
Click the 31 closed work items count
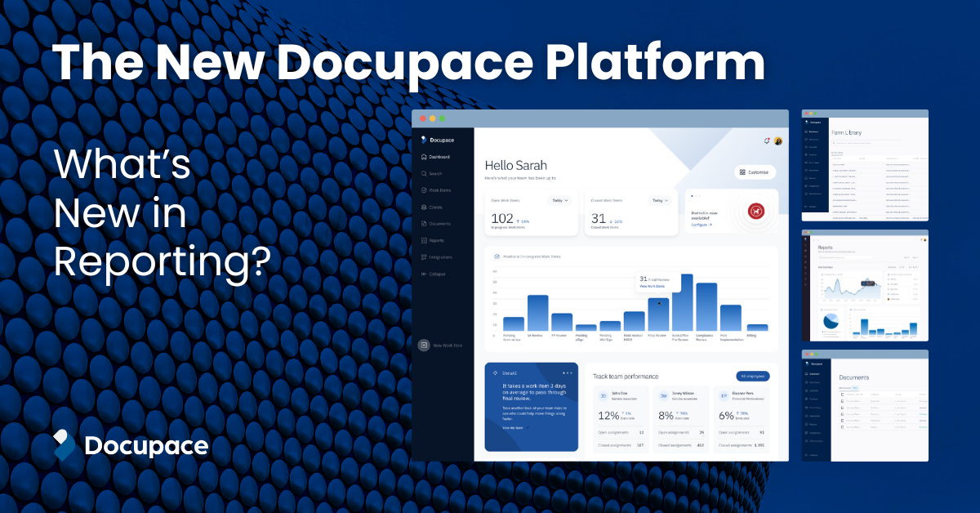[x=599, y=219]
